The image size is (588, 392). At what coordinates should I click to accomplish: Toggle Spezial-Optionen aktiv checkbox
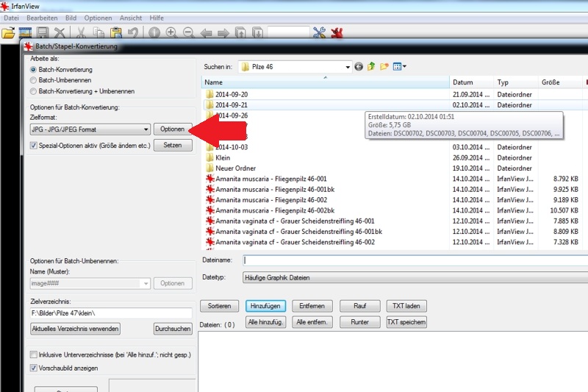(33, 146)
